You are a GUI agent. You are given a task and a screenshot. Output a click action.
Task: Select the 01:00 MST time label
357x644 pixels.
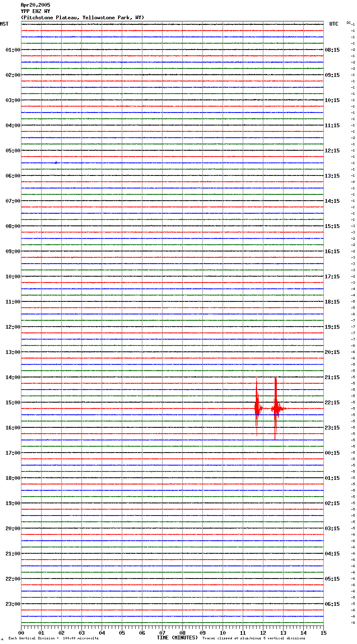[13, 50]
